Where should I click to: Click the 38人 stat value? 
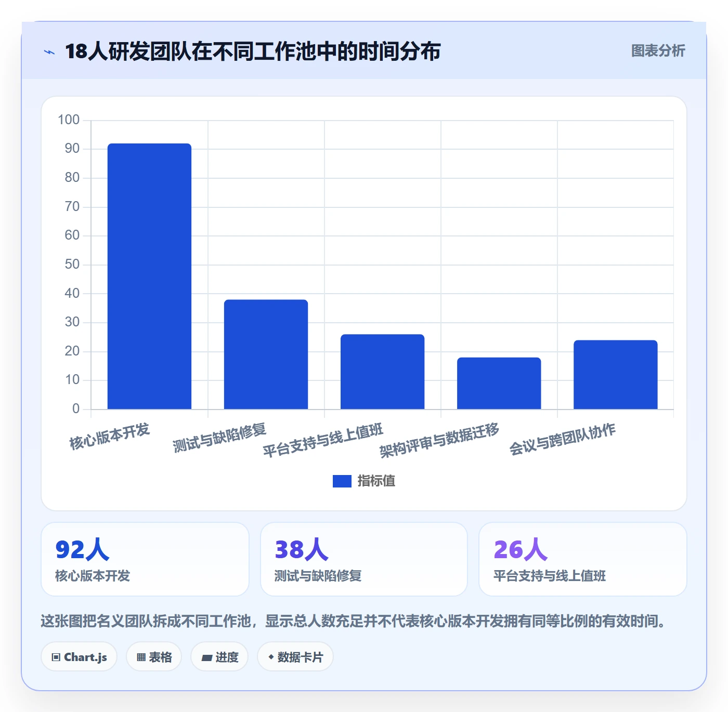click(302, 550)
